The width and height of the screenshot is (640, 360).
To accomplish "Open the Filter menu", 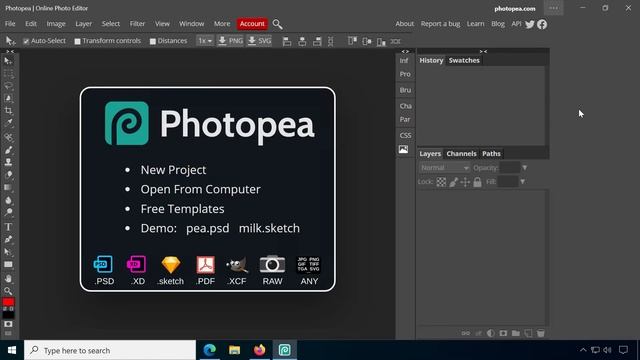I will 137,24.
